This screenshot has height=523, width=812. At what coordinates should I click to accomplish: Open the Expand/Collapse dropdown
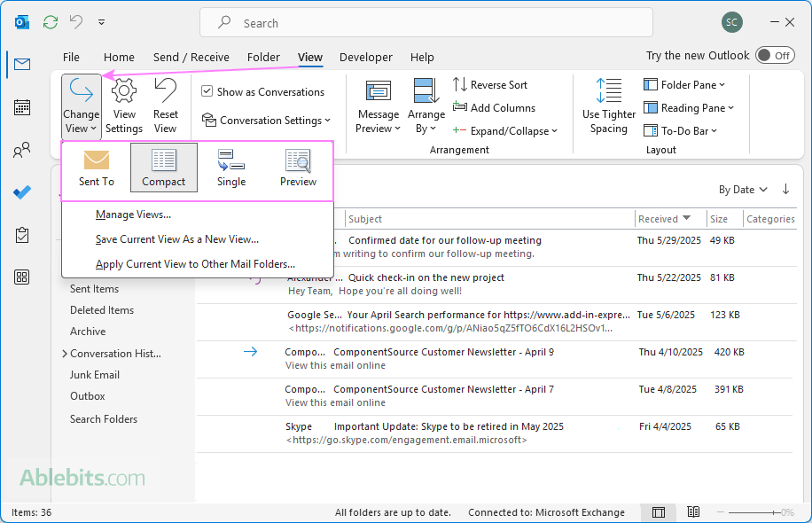point(505,131)
